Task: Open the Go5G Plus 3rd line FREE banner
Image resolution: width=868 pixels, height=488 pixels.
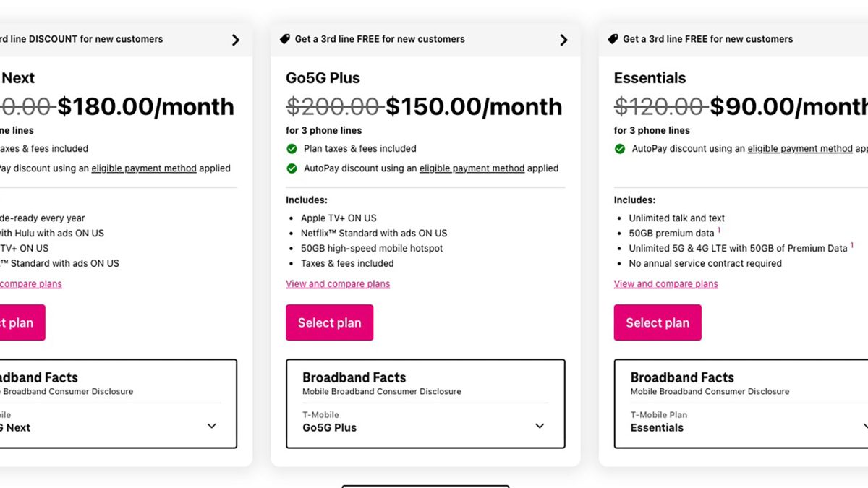Action: pos(380,39)
